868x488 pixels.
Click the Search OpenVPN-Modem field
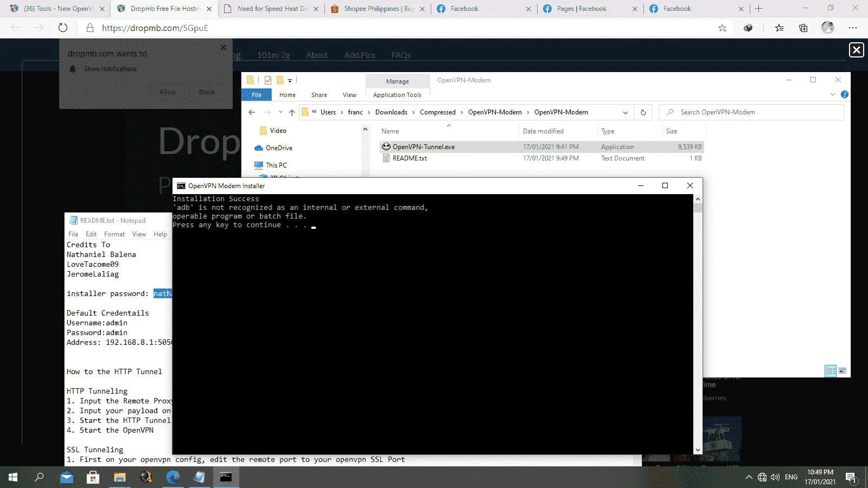pyautogui.click(x=751, y=112)
